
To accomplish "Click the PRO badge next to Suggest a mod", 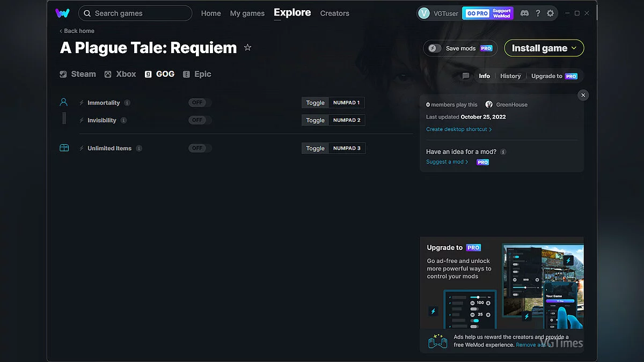I will tap(482, 162).
